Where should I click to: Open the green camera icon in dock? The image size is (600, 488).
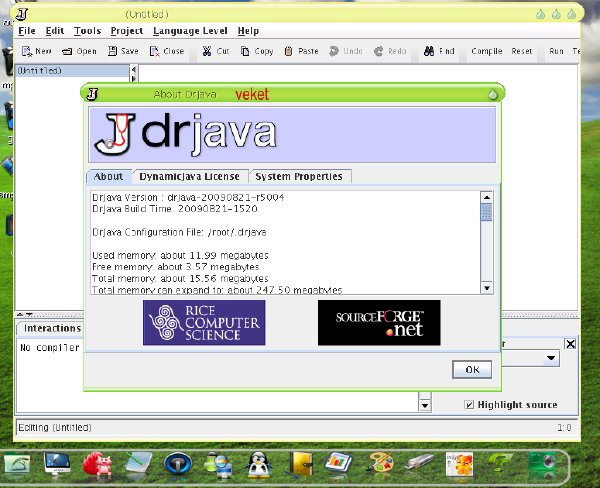542,464
